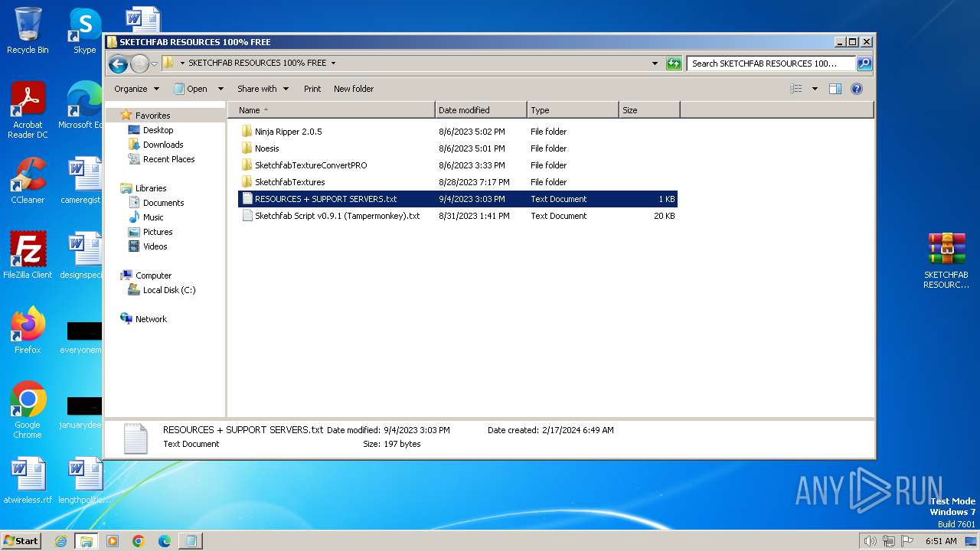Open Music library in navigation pane

coord(153,217)
